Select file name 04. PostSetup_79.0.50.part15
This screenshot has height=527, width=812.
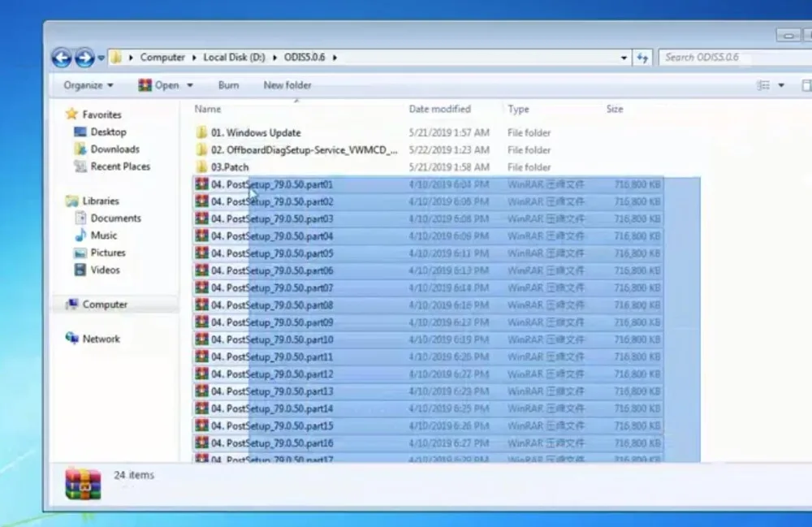pos(272,426)
